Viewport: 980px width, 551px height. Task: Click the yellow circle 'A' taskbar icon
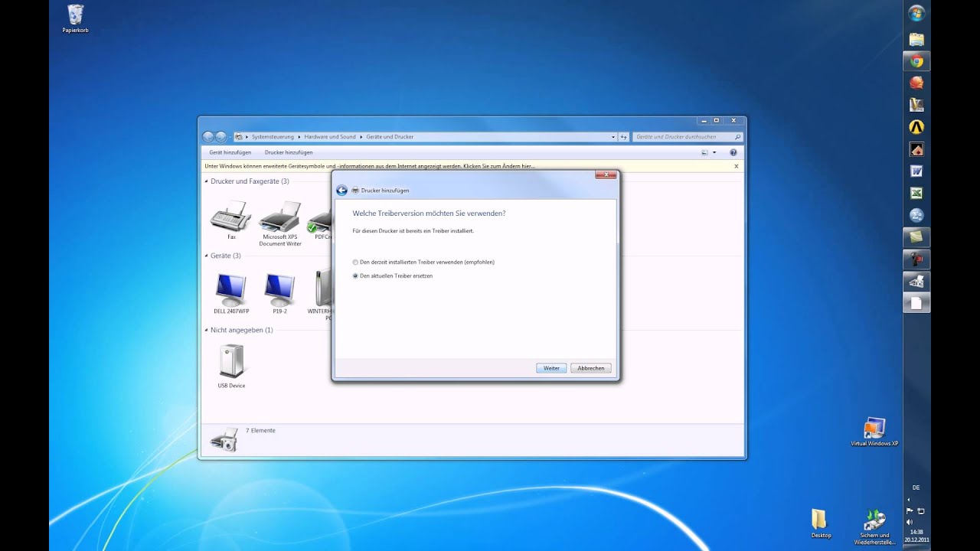916,127
